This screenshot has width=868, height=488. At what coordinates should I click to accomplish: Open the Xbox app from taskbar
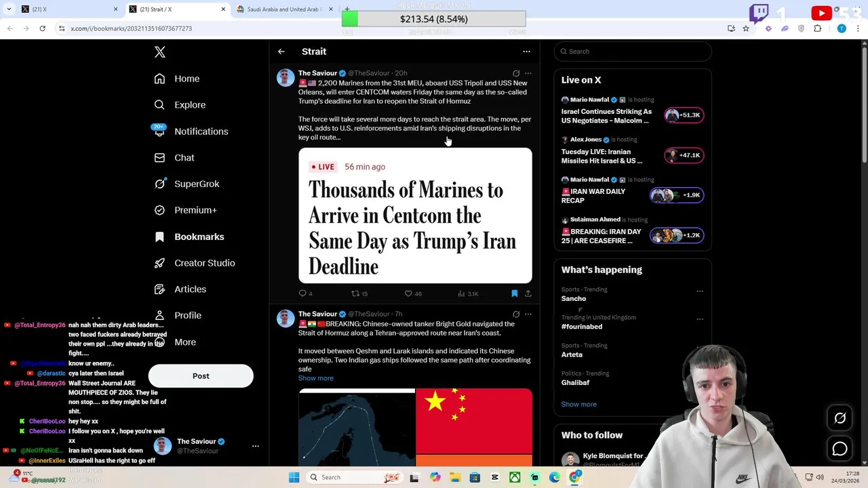[x=515, y=478]
